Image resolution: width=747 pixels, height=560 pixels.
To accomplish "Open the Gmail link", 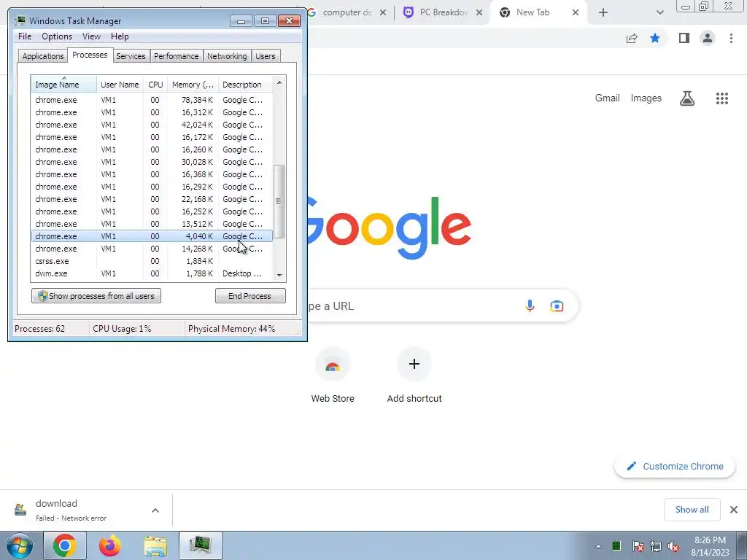I will [607, 98].
